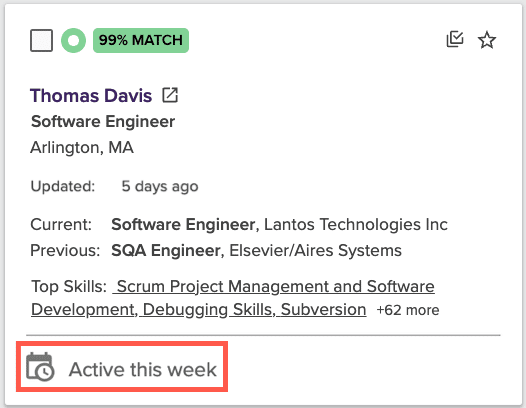Click the mark-as-reviewed checklist icon
The width and height of the screenshot is (526, 408).
click(455, 40)
